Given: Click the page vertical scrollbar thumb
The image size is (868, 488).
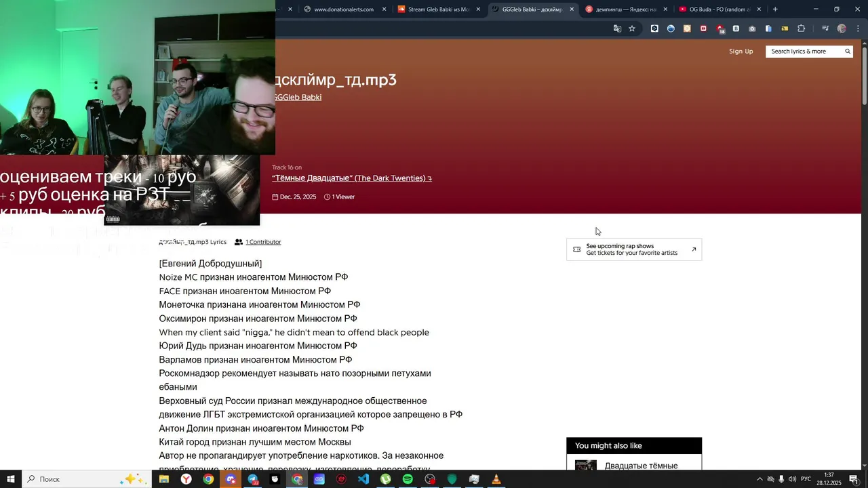Looking at the screenshot, I should [865, 75].
